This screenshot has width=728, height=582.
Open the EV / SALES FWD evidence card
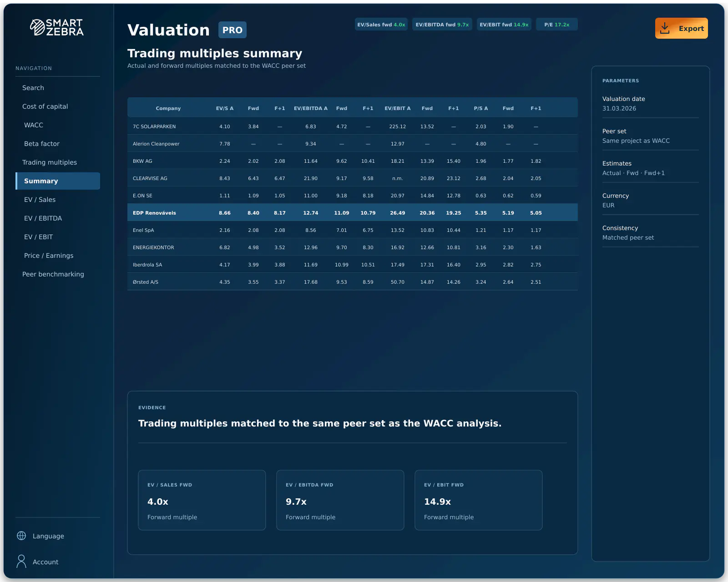coord(202,500)
